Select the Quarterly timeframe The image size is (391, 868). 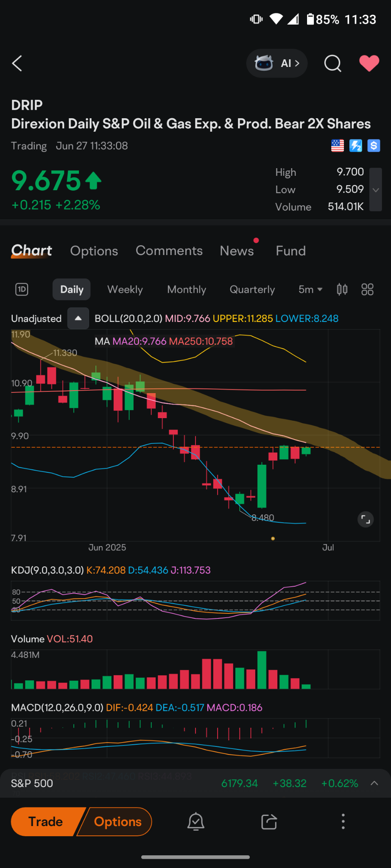tap(252, 289)
